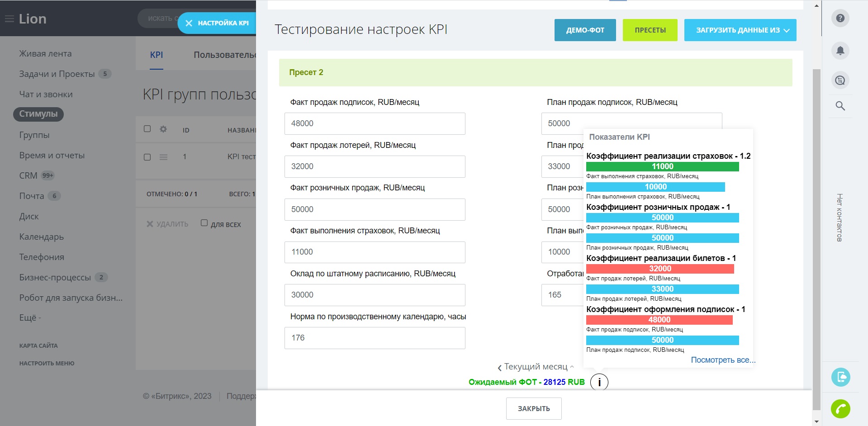Switch to the KPI tab
Screen dimensions: 868x426
pyautogui.click(x=157, y=55)
